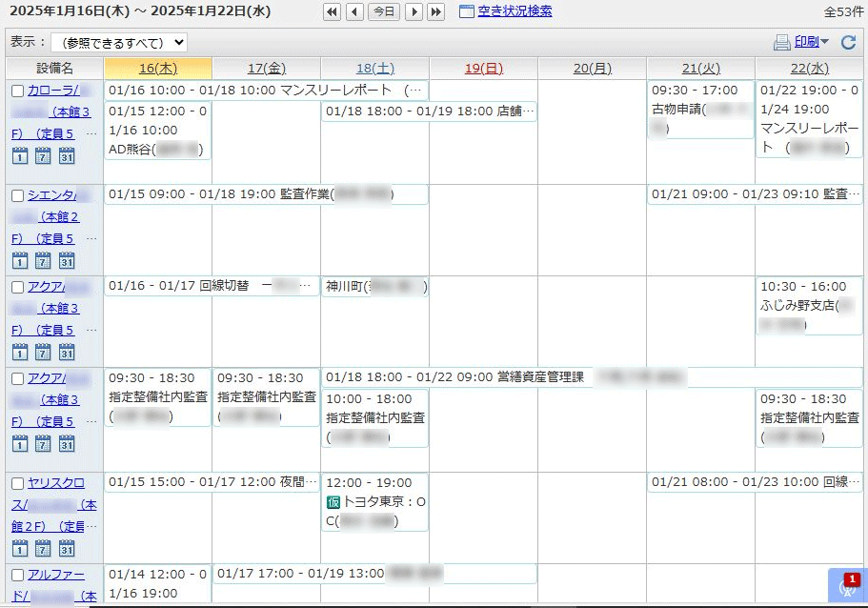The height and width of the screenshot is (608, 868).
Task: Select the 19(日) date header
Action: [483, 69]
